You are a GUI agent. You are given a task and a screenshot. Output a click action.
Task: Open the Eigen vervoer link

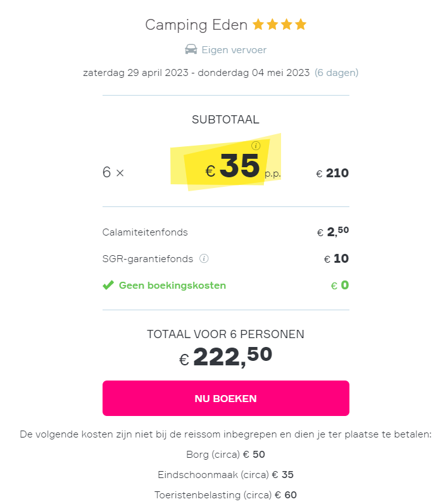point(234,50)
